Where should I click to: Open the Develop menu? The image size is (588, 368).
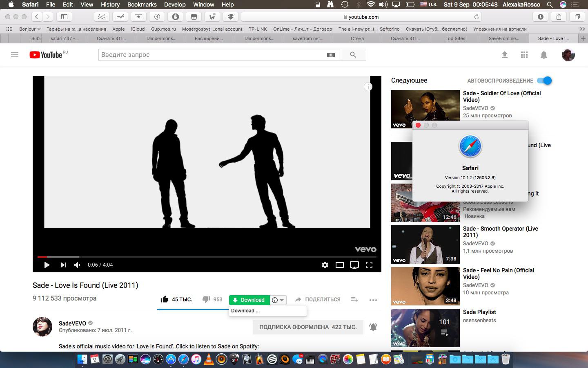pyautogui.click(x=175, y=4)
